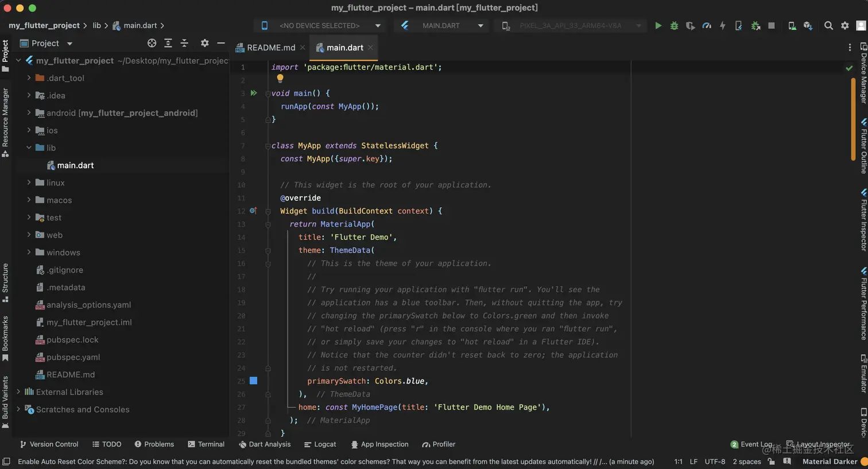Switch to the README.md editor tab
The height and width of the screenshot is (469, 868).
[x=270, y=48]
